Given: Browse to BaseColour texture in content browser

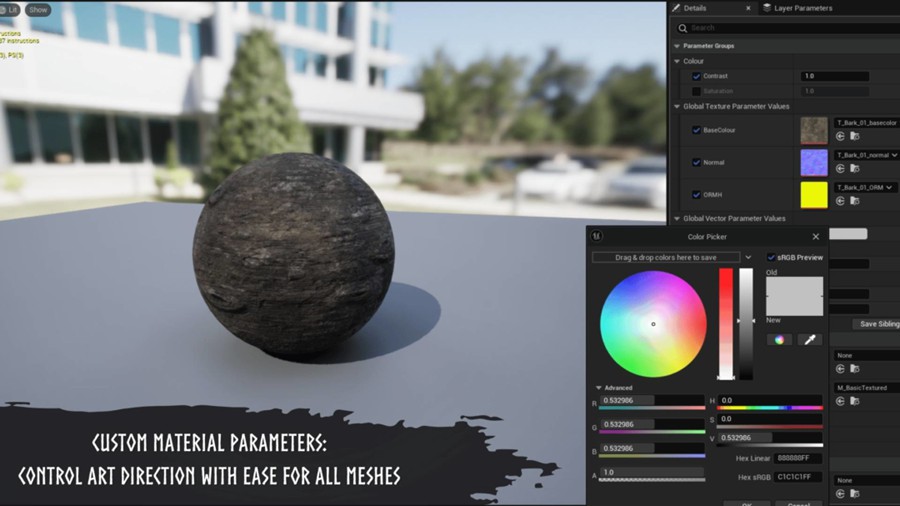Looking at the screenshot, I should pyautogui.click(x=853, y=137).
